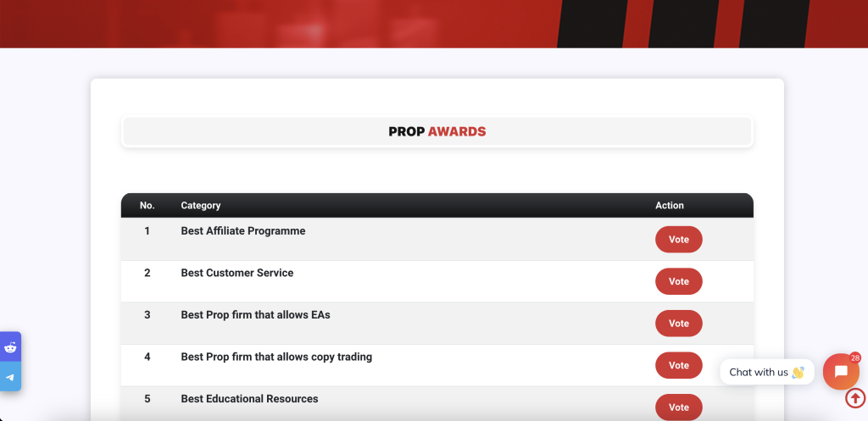Click the Action column header
868x421 pixels.
pos(669,206)
